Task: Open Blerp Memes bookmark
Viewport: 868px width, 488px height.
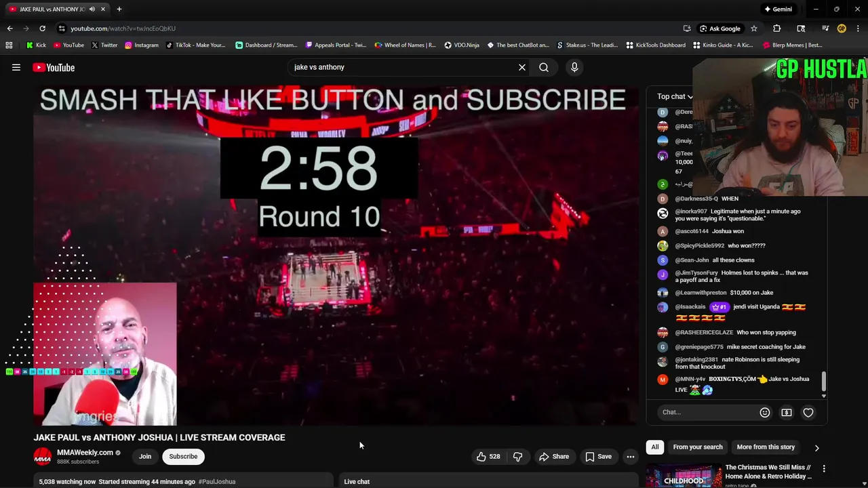Action: click(793, 45)
